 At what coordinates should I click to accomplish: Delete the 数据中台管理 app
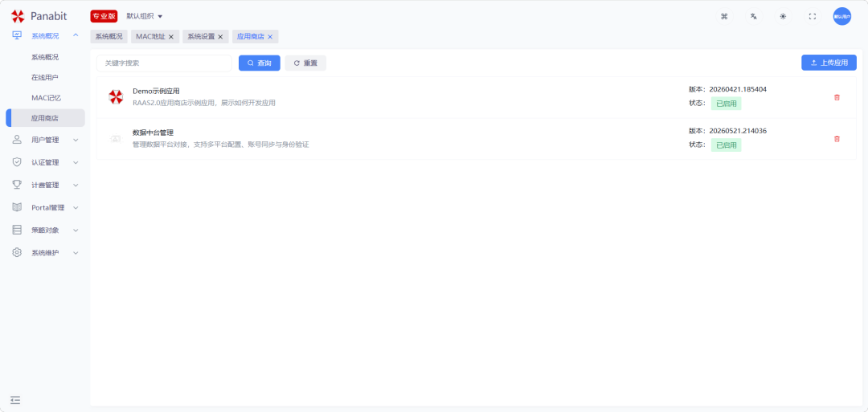[837, 139]
